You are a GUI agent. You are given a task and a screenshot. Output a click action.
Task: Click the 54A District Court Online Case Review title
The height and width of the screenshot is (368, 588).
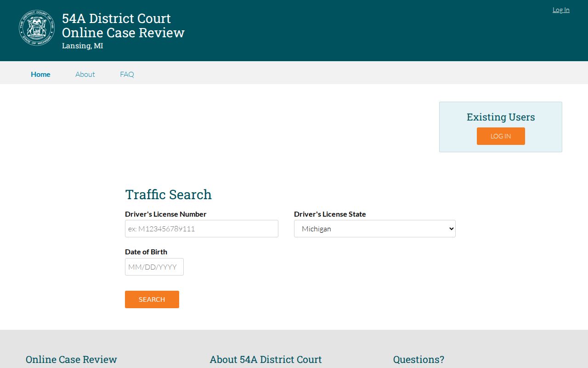(123, 25)
